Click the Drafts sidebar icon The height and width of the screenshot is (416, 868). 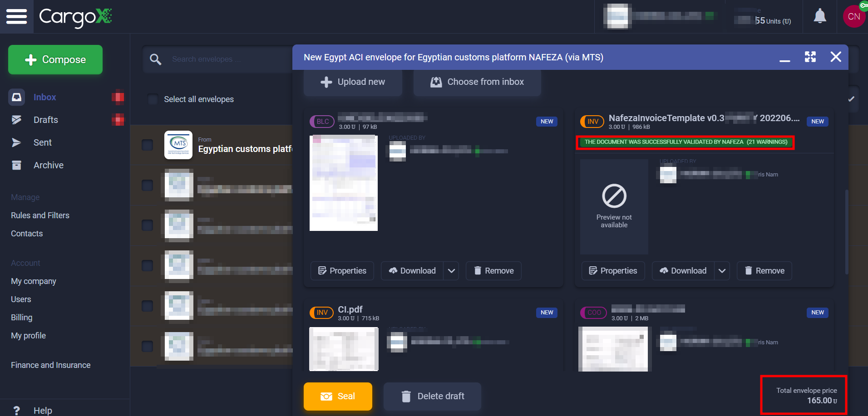(17, 120)
